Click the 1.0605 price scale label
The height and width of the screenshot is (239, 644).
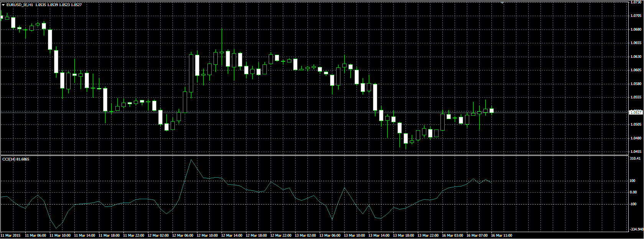pos(636,70)
